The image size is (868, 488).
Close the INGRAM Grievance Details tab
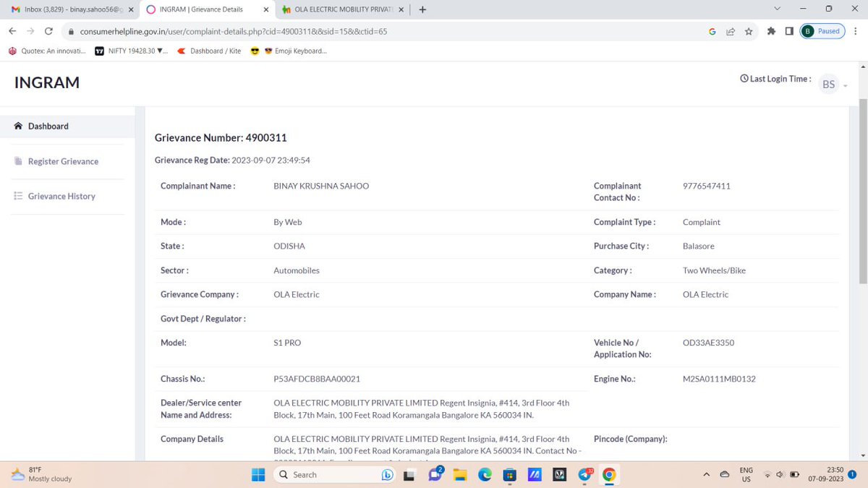pyautogui.click(x=266, y=9)
